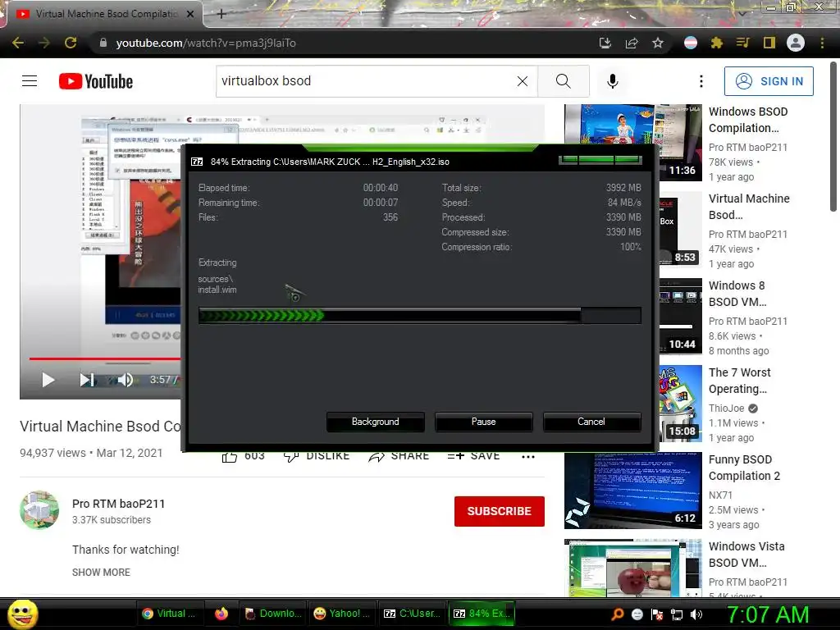Click the tab search dropdown chevron

742,13
